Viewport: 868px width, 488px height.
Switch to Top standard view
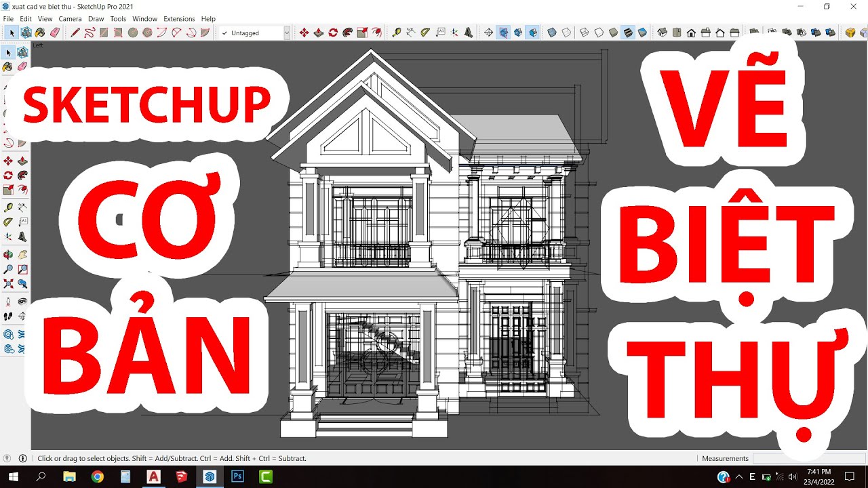677,33
